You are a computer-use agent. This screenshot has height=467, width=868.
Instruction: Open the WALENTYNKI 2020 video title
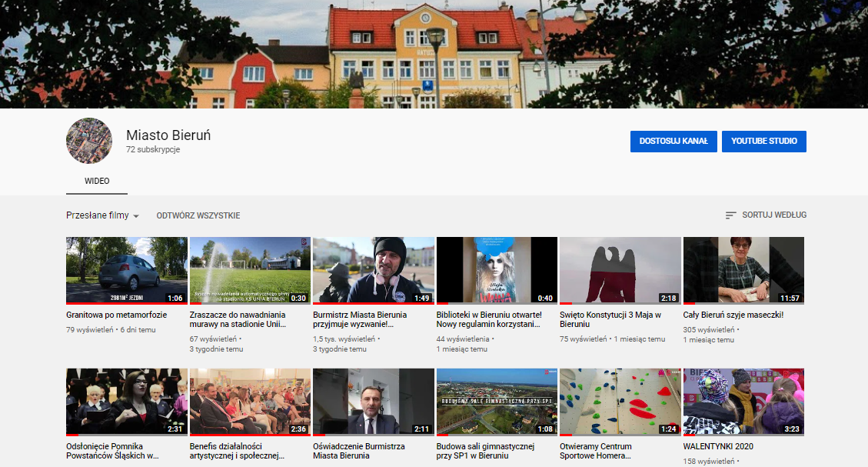[719, 446]
